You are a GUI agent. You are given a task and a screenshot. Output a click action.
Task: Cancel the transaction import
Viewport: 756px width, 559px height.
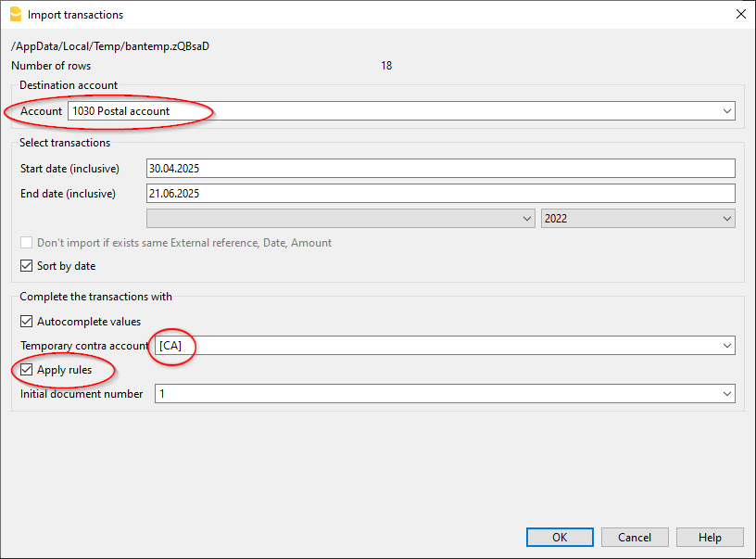click(x=635, y=537)
